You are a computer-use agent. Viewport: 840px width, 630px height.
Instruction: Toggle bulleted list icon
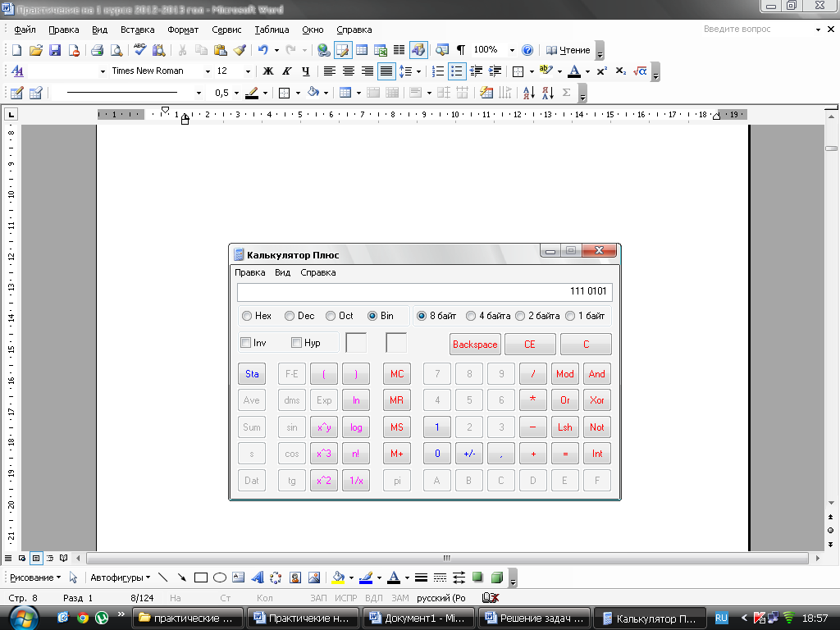point(456,71)
